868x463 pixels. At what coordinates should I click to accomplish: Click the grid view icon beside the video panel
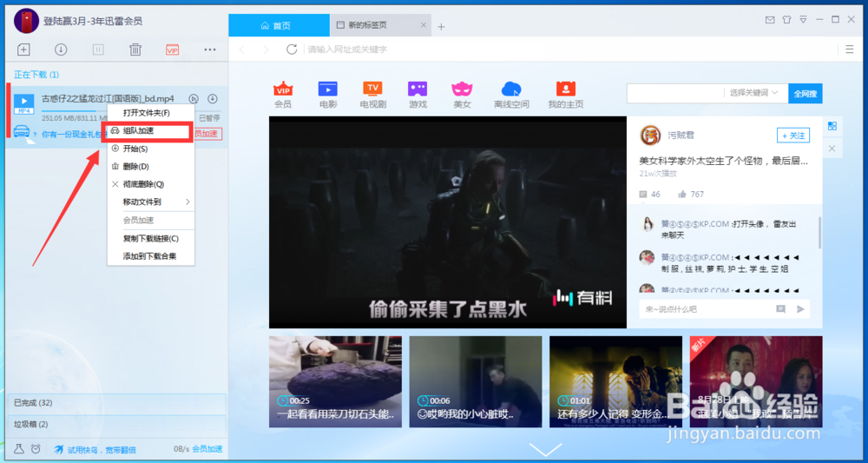832,126
